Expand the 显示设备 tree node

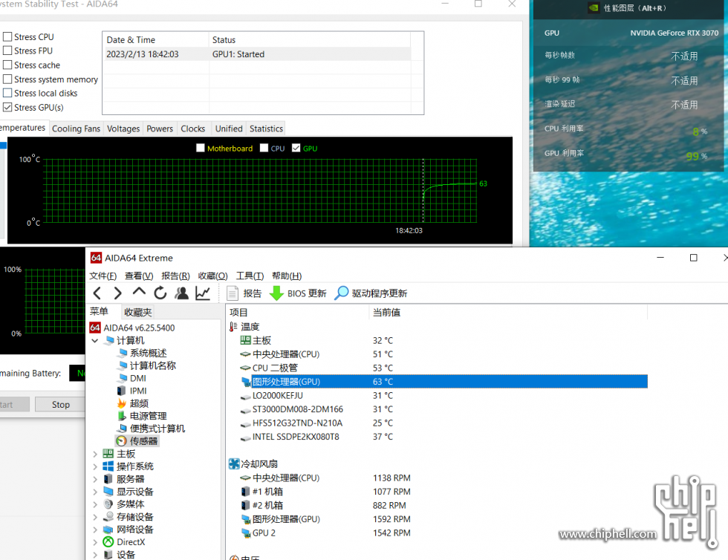pyautogui.click(x=95, y=491)
